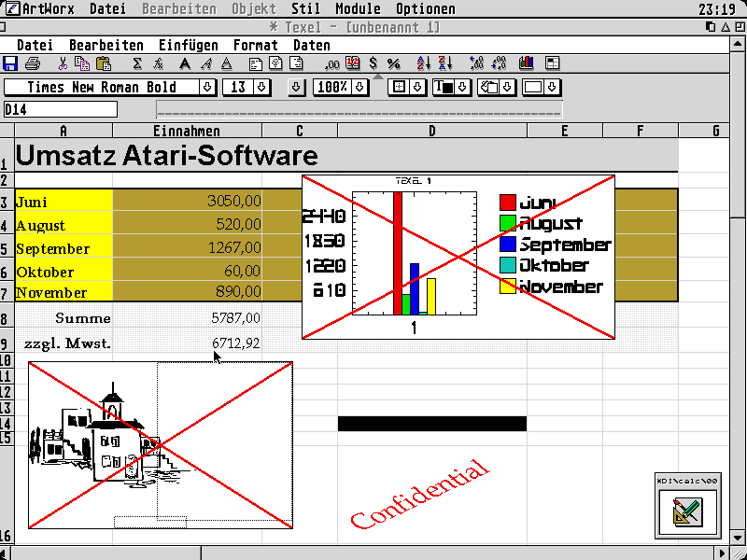The width and height of the screenshot is (747, 560).
Task: Toggle bold text style icon
Action: [x=185, y=63]
